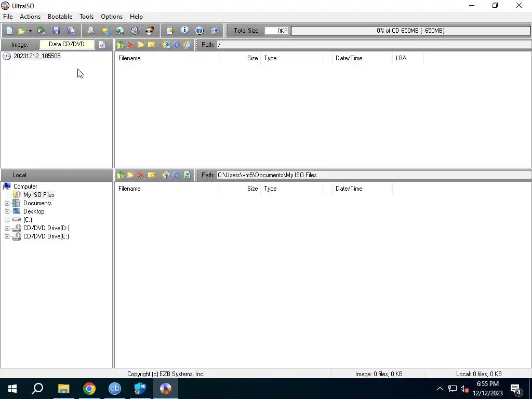The height and width of the screenshot is (399, 532).
Task: Select My ISO Files in local tree
Action: coord(38,195)
